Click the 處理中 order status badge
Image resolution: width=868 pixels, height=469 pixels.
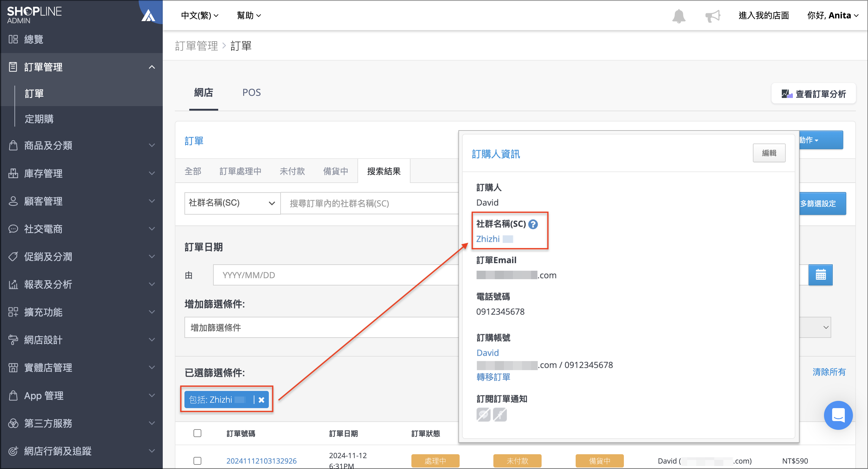[x=435, y=461]
